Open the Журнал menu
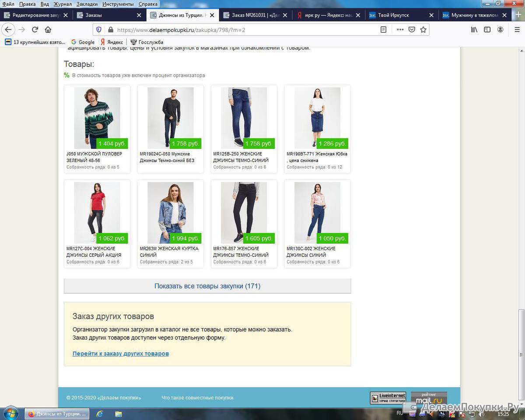Image resolution: width=525 pixels, height=420 pixels. coord(63,4)
